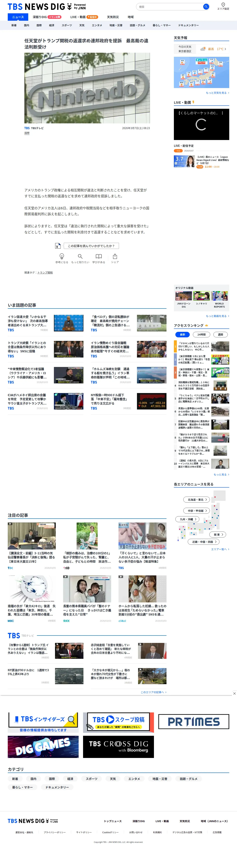Image resolution: width=237 pixels, height=868 pixels.
Task: Select the 関東 area button
Action: point(218,535)
